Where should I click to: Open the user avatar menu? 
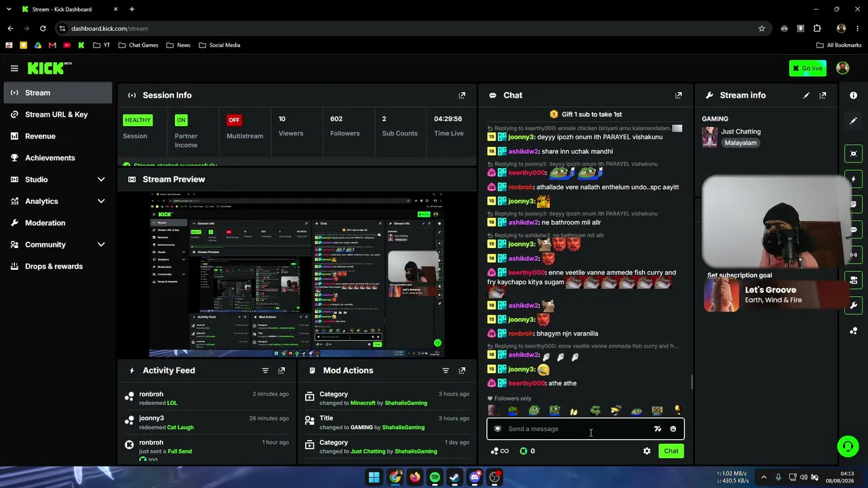point(843,68)
